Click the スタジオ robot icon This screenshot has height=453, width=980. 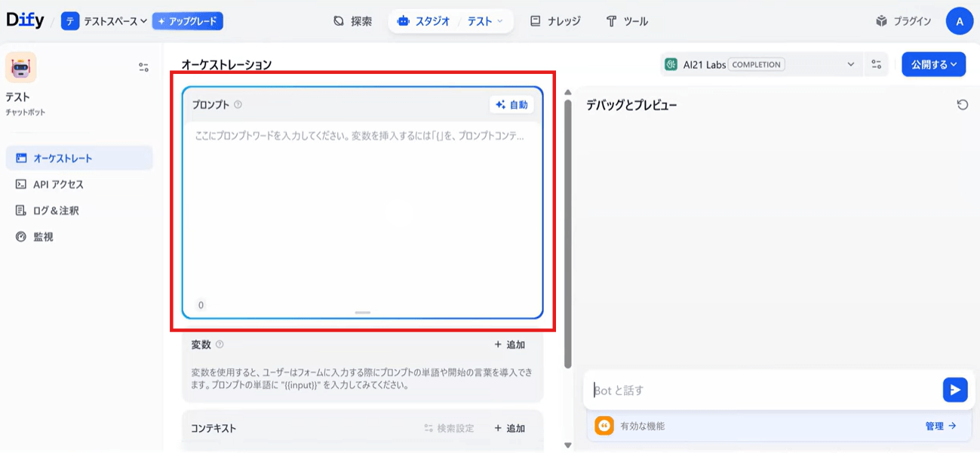click(403, 21)
